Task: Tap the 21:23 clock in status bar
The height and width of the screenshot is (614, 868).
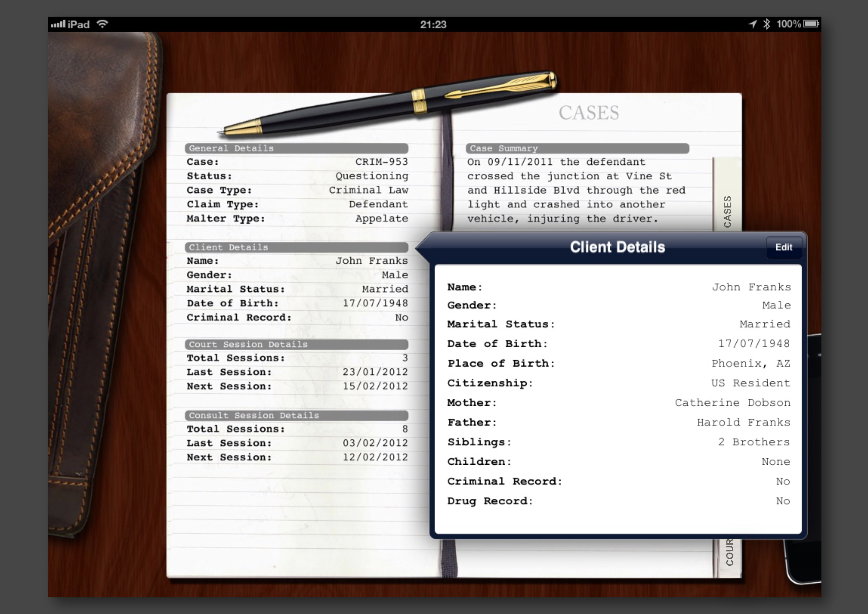Action: [433, 25]
